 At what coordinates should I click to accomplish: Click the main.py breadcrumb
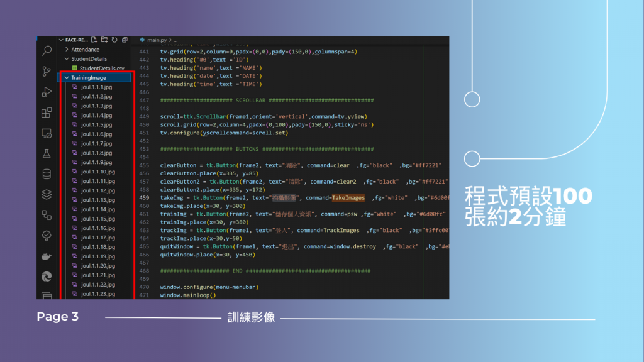[157, 40]
